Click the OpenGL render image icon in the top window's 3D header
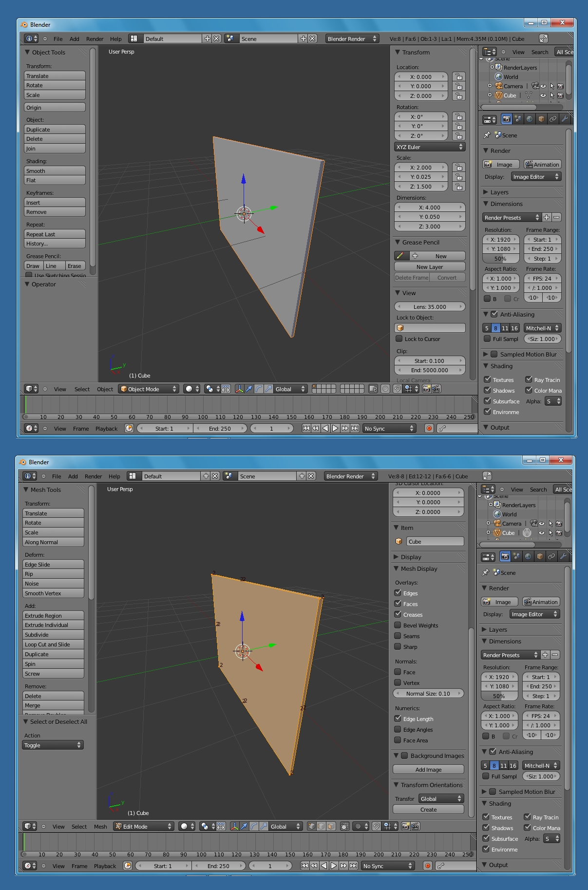588x890 pixels. click(x=426, y=389)
